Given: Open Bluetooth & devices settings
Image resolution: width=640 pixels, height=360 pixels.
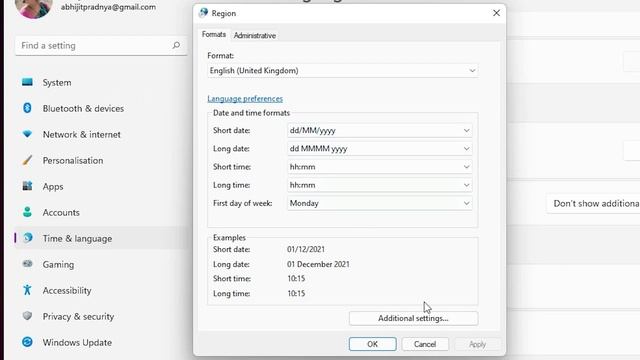Looking at the screenshot, I should (101, 108).
